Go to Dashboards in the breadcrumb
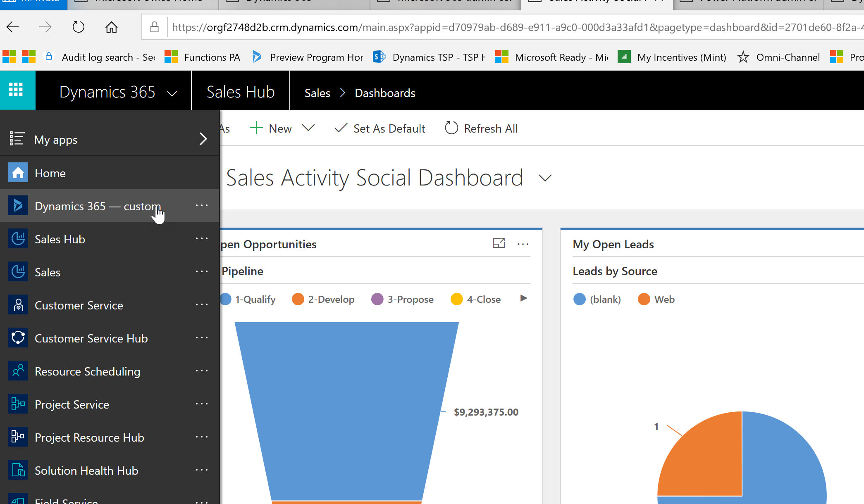Image resolution: width=864 pixels, height=504 pixels. (x=384, y=93)
